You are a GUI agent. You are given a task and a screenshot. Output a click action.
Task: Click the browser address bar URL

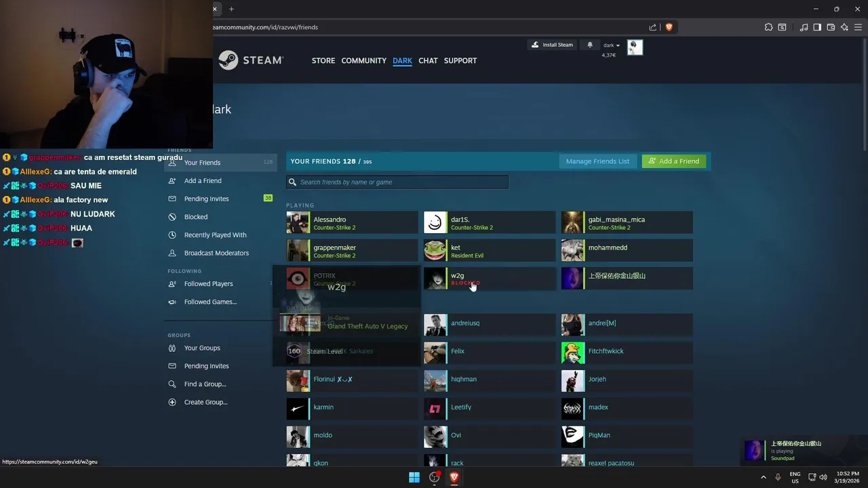(265, 27)
